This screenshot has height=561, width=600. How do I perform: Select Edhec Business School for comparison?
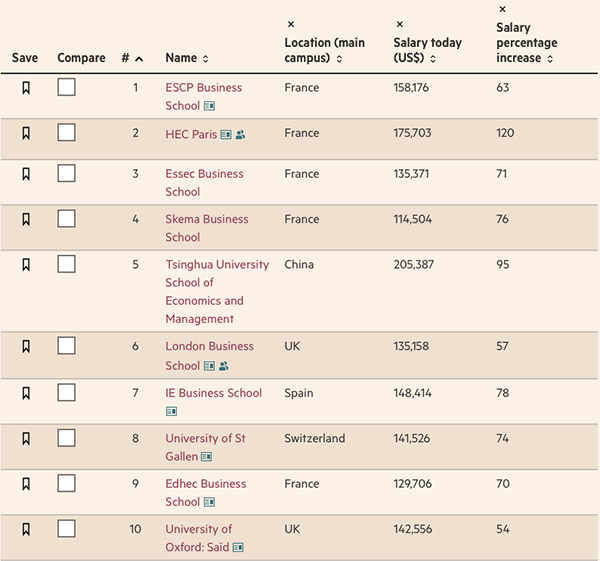pyautogui.click(x=66, y=483)
